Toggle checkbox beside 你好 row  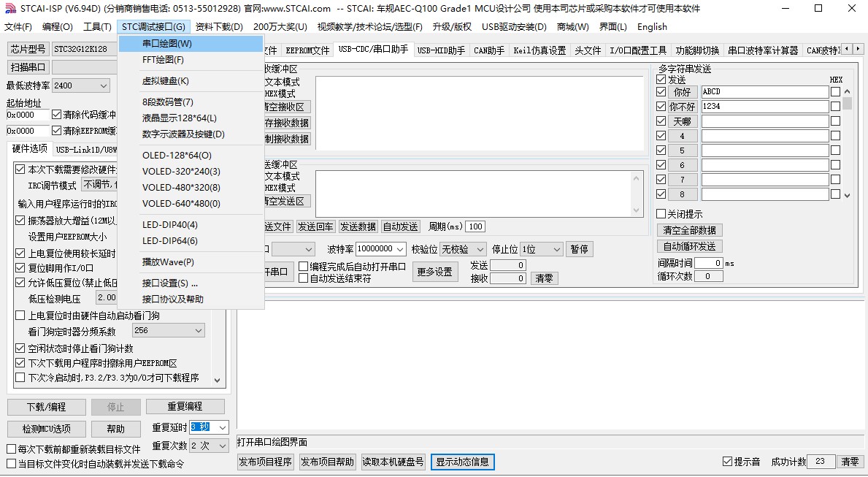tap(661, 92)
